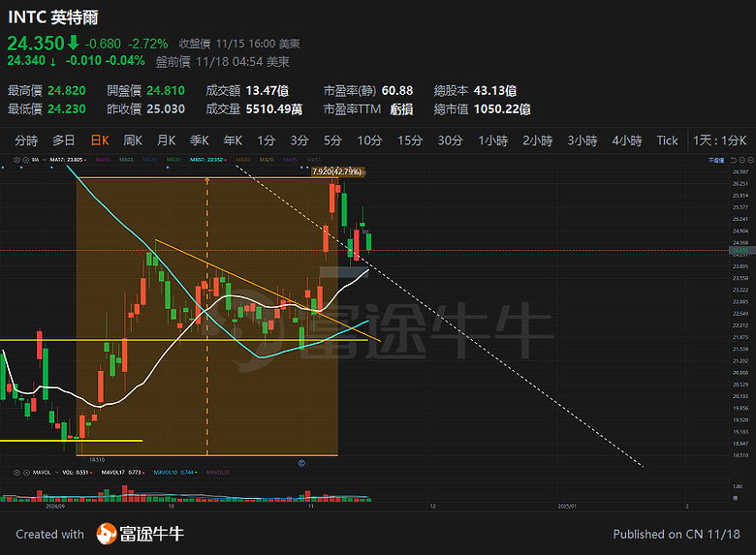Click 市盈率(靜) 60.88 value

point(397,91)
